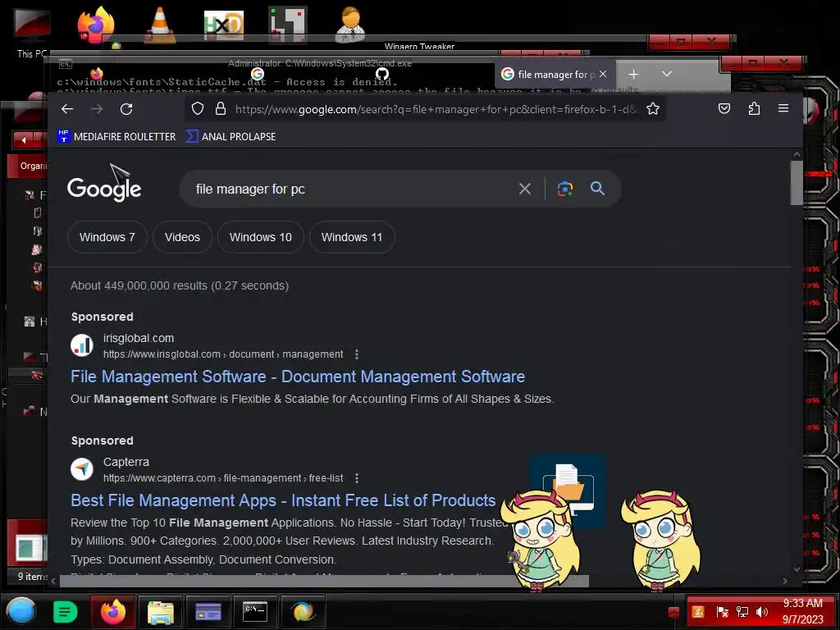Open the Firefox extensions puzzle icon

(x=754, y=109)
